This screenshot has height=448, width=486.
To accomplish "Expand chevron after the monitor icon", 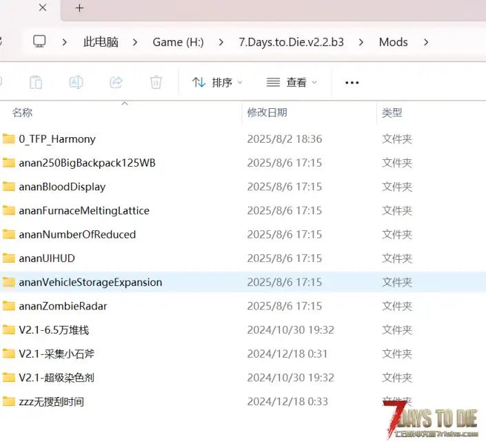I will tap(65, 42).
